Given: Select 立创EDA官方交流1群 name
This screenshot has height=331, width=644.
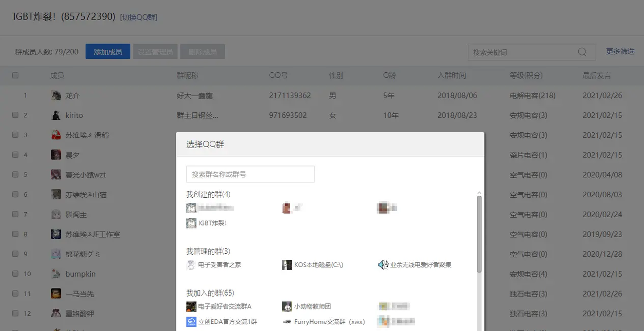Looking at the screenshot, I should 228,322.
